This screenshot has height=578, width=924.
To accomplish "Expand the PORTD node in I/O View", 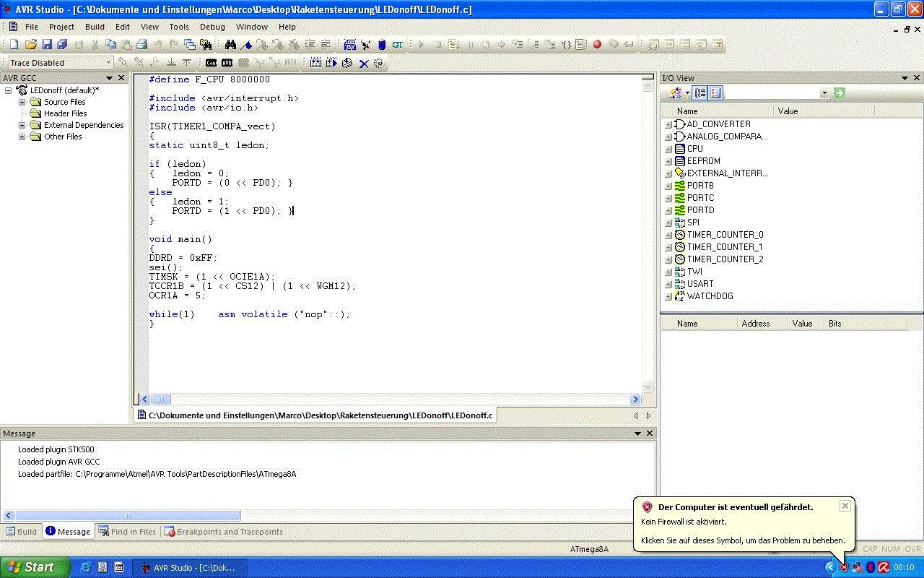I will coord(668,210).
